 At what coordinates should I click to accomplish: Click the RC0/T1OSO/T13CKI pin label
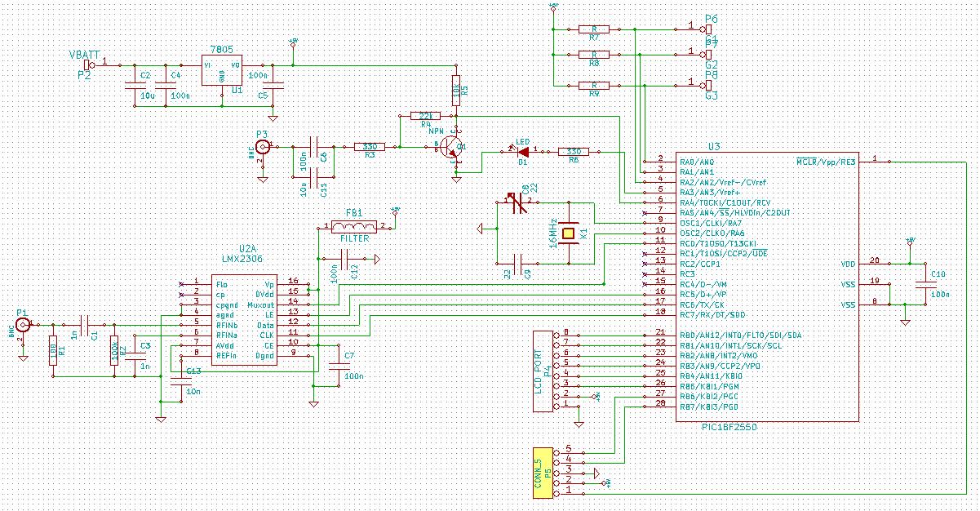pos(718,243)
